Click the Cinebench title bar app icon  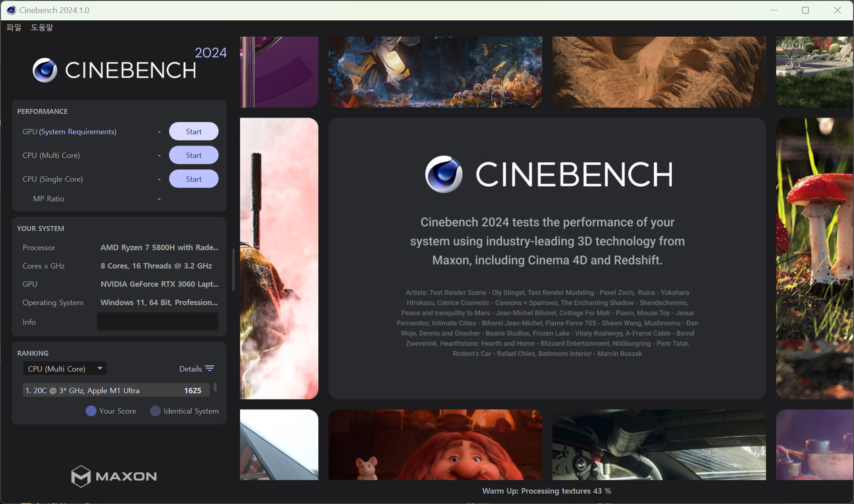pyautogui.click(x=11, y=10)
